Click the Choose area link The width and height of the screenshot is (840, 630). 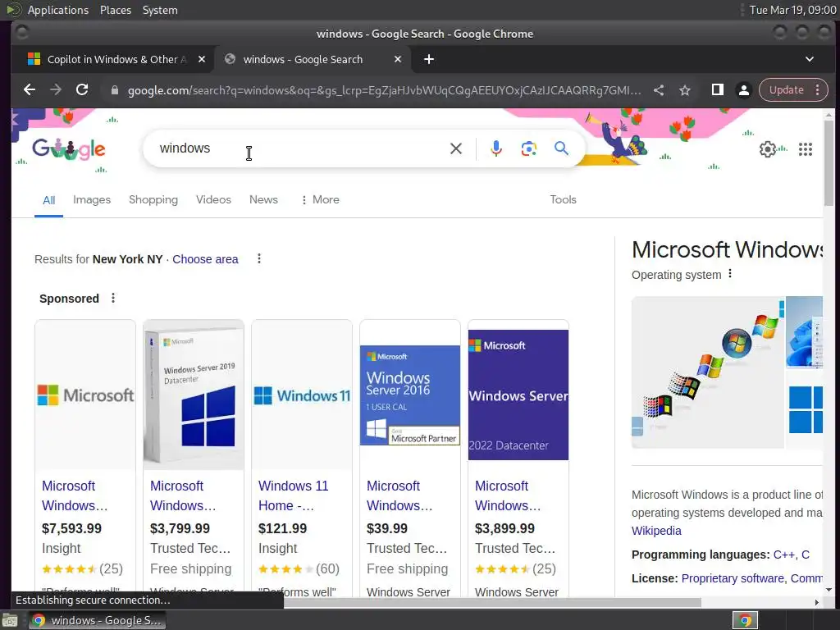205,259
